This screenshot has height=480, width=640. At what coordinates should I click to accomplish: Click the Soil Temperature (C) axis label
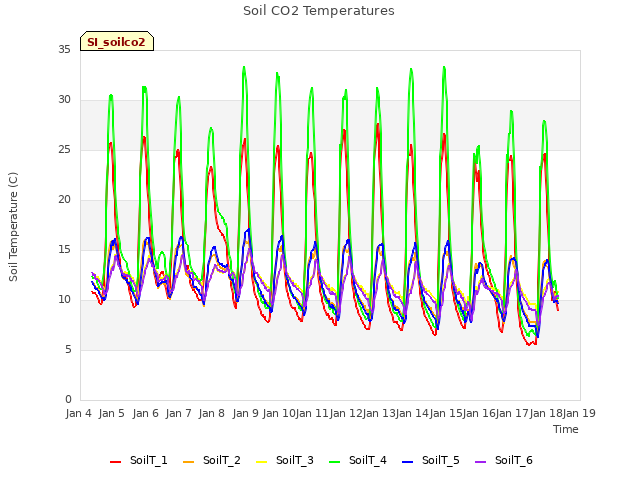click(13, 227)
